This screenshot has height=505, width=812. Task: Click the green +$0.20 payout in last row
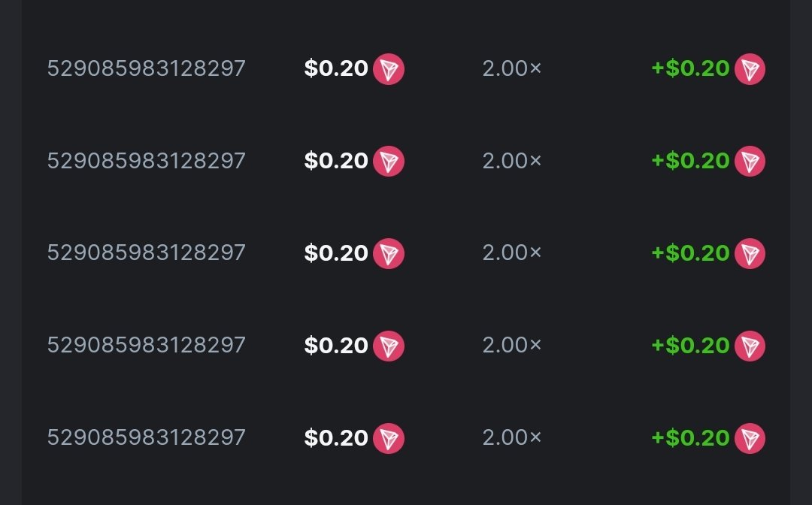tap(690, 438)
